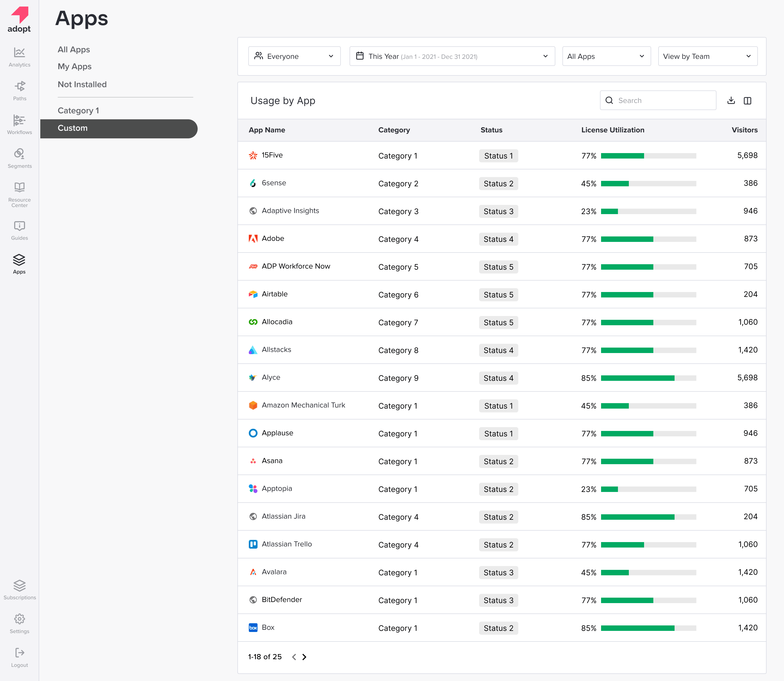The width and height of the screenshot is (784, 681).
Task: Click Status 4 badge for Adobe
Action: click(498, 239)
